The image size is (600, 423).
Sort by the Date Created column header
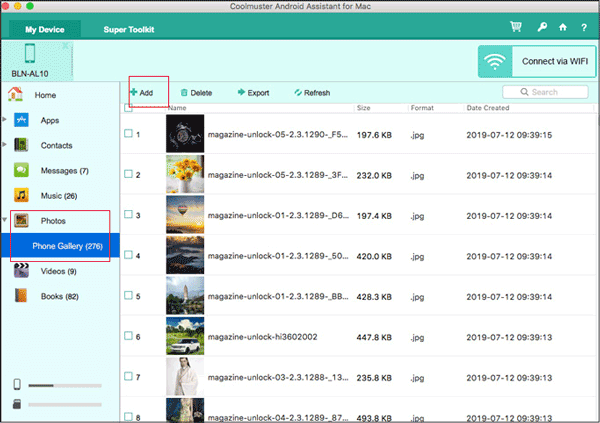[x=488, y=108]
